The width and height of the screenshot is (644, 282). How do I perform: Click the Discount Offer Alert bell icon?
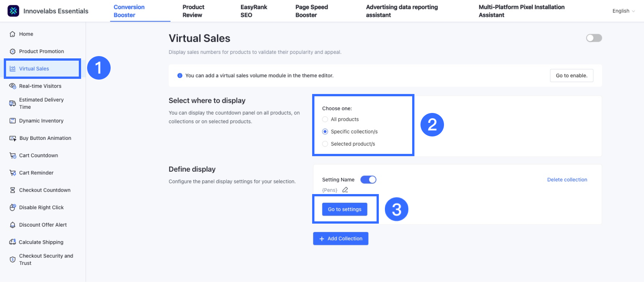pyautogui.click(x=13, y=225)
